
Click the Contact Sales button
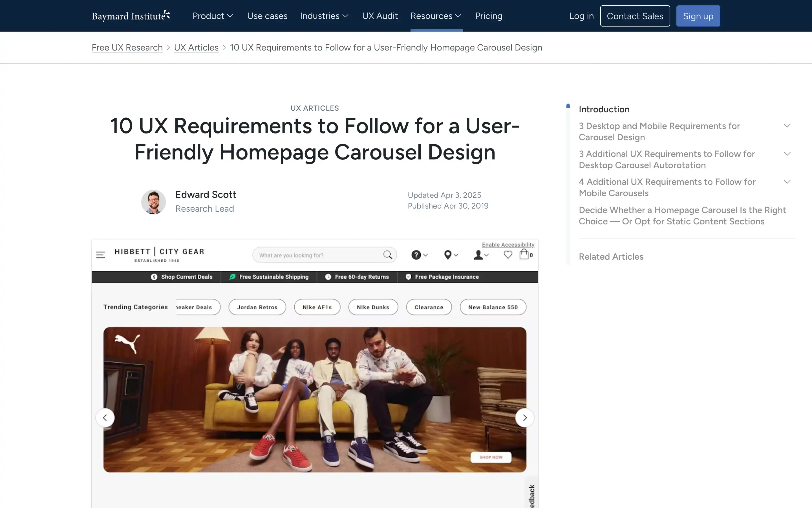[635, 16]
